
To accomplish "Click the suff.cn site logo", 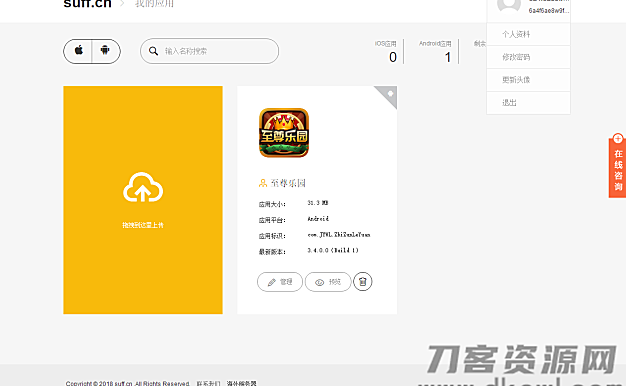I will click(x=87, y=4).
